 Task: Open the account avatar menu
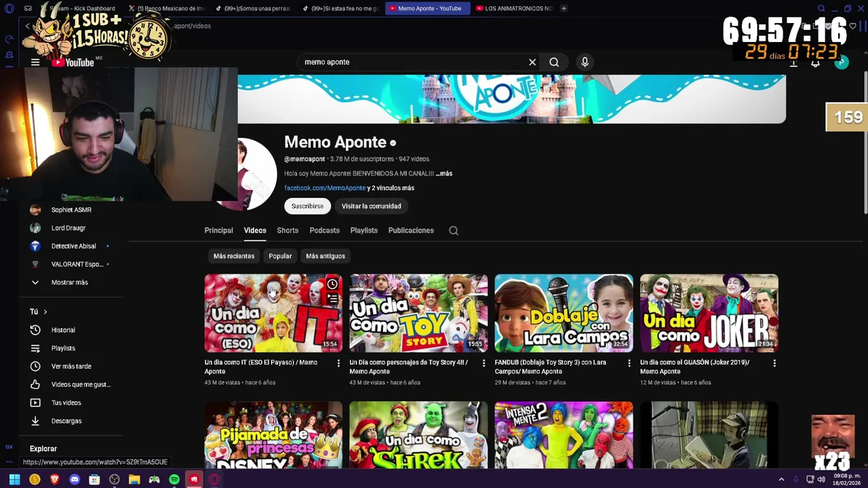click(842, 62)
